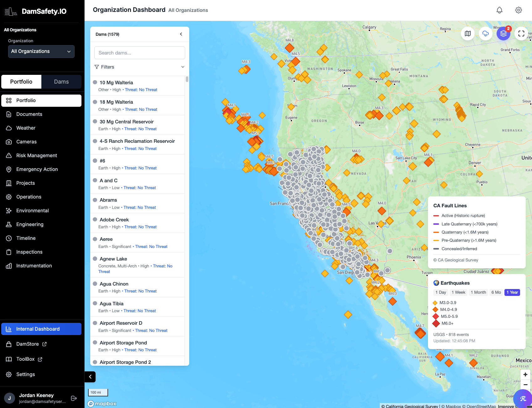Open the Weather menu item

click(x=41, y=128)
